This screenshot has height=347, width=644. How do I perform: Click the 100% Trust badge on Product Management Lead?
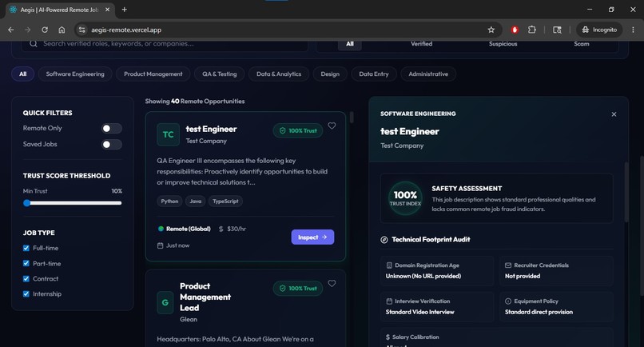click(298, 289)
